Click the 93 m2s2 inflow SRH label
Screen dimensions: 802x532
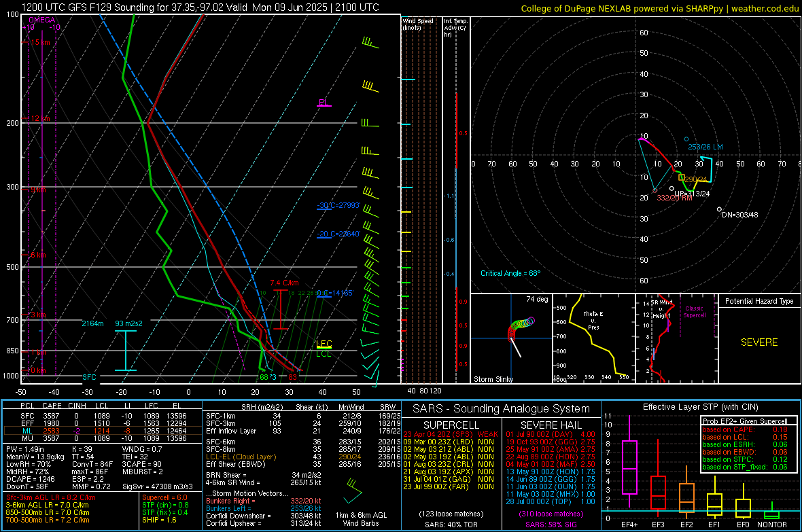(129, 323)
